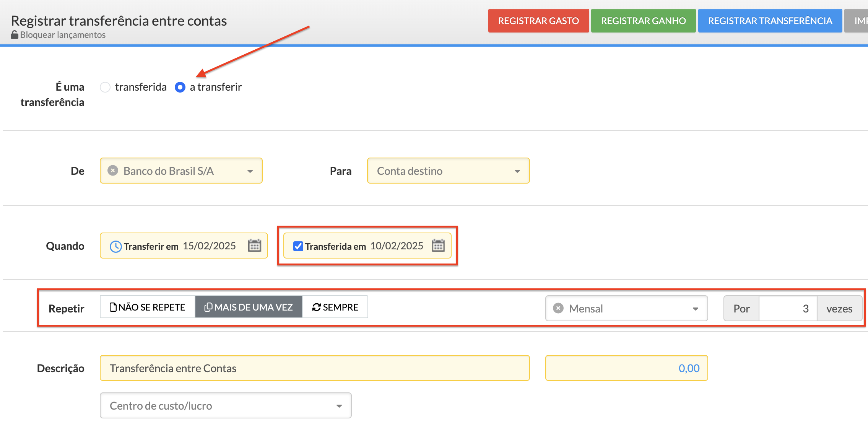Click the lock icon beside Bloquear lançamentos
The height and width of the screenshot is (423, 868).
[15, 35]
